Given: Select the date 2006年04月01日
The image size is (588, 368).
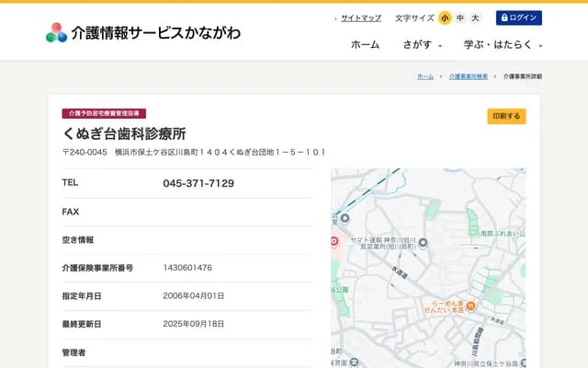Looking at the screenshot, I should pyautogui.click(x=194, y=296).
